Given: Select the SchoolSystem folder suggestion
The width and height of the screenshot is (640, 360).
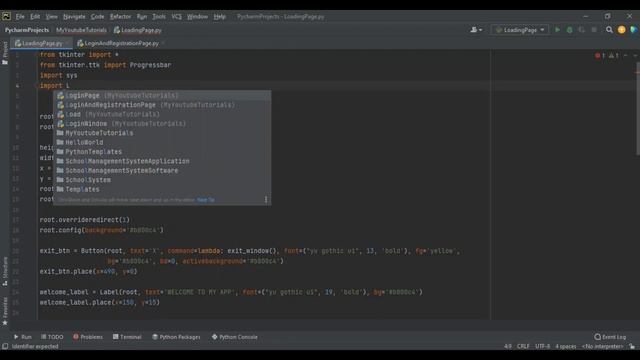Looking at the screenshot, I should pos(162,180).
